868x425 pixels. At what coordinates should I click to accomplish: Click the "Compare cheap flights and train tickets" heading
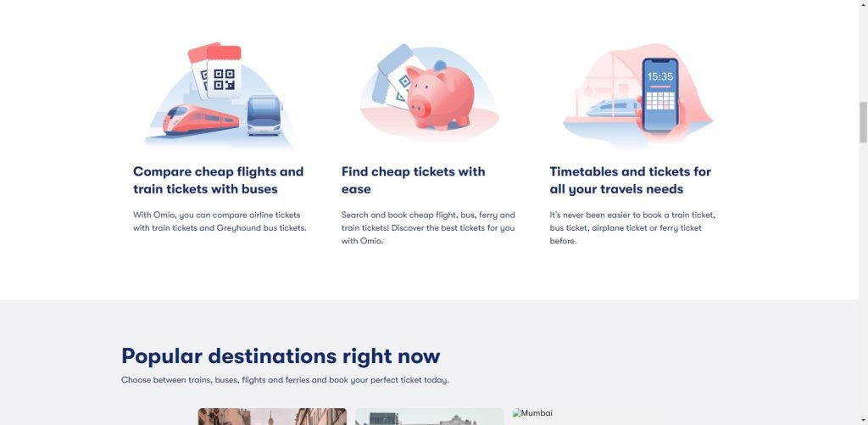click(x=218, y=180)
